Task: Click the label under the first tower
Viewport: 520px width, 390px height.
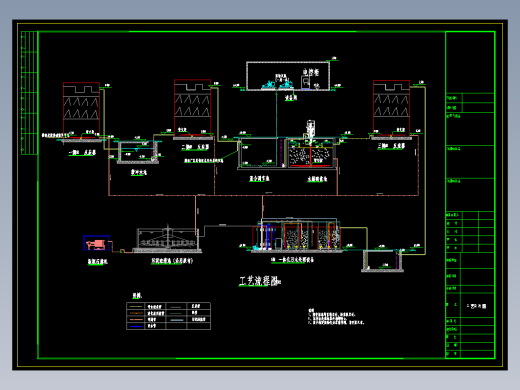Action: pos(82,153)
